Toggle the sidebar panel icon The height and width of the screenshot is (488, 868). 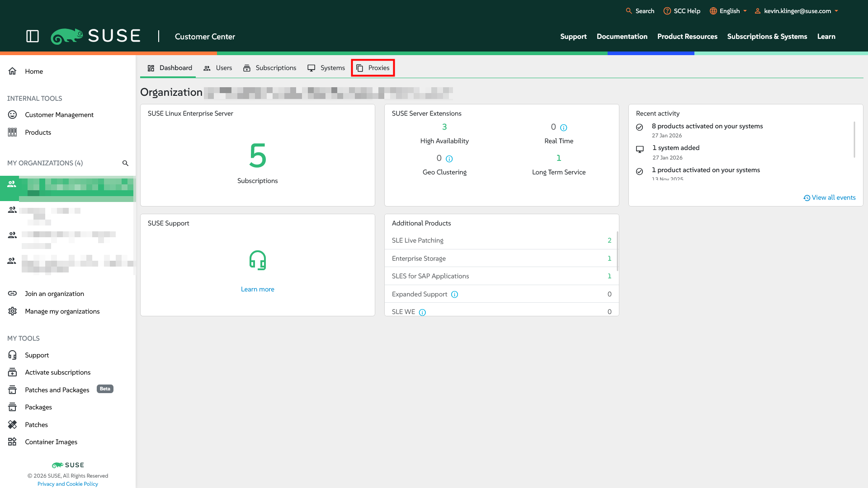click(33, 36)
